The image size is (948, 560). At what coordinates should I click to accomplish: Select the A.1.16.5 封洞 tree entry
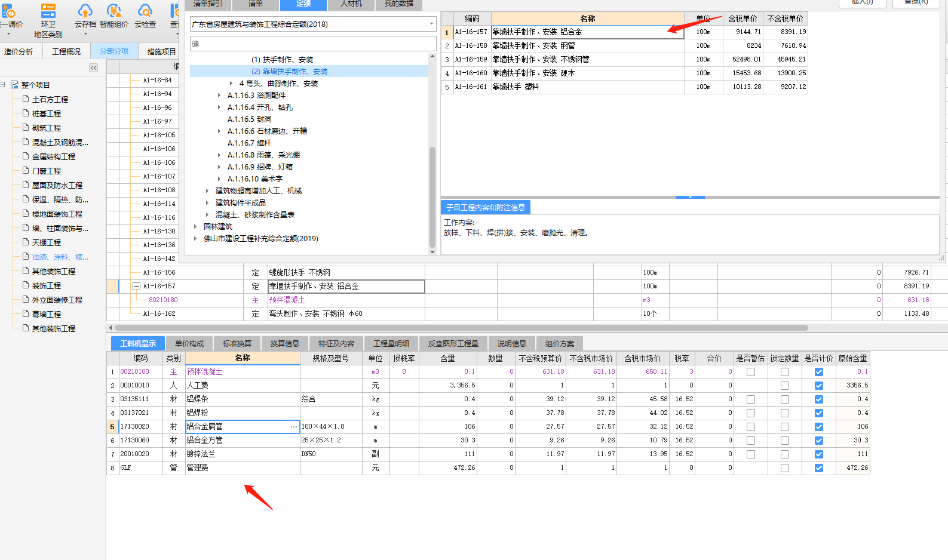[249, 119]
